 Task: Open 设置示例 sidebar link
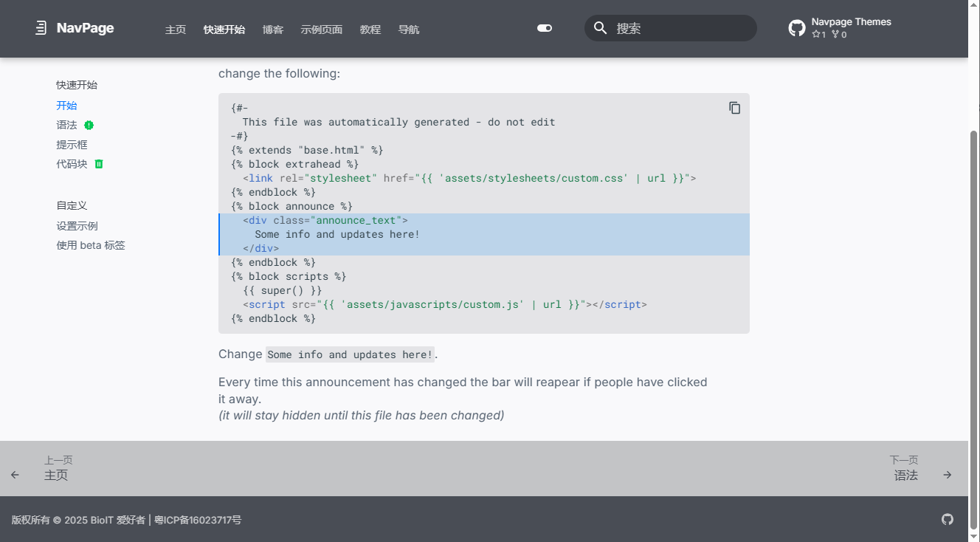tap(77, 226)
